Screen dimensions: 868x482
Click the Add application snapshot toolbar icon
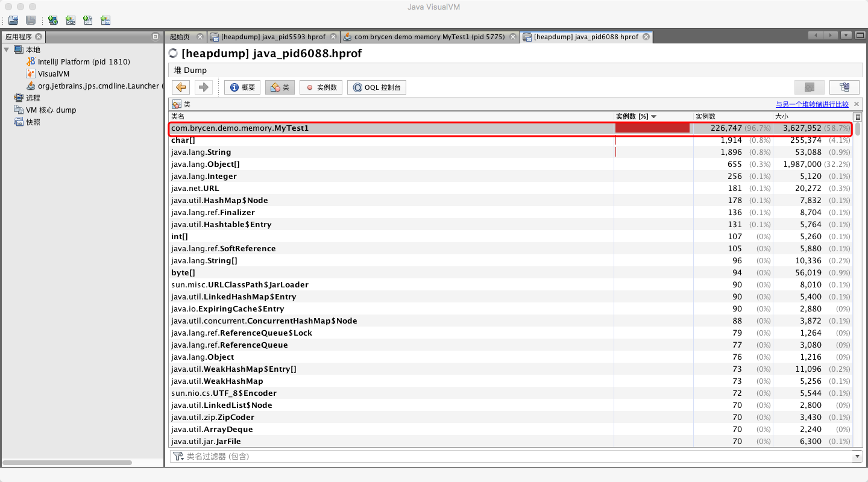point(105,20)
